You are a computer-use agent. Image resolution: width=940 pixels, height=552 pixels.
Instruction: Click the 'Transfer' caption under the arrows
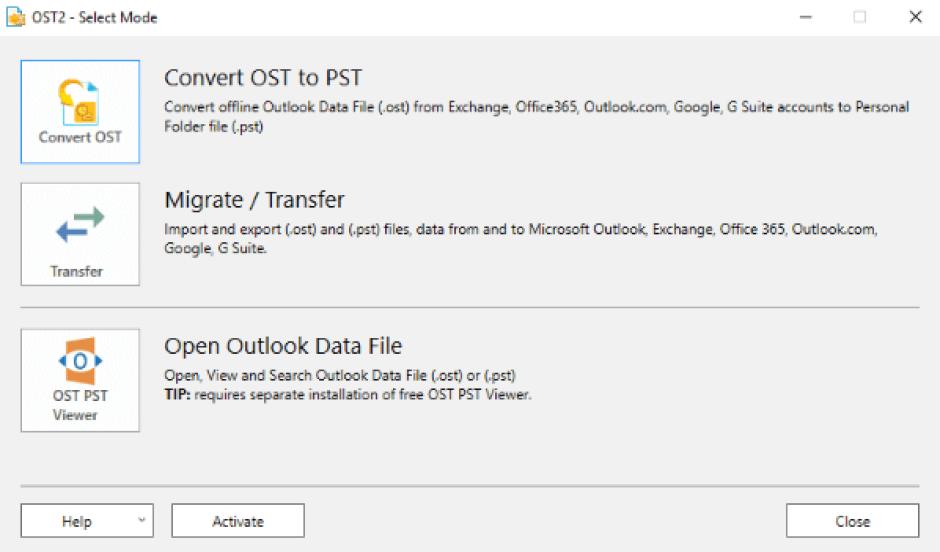[77, 271]
